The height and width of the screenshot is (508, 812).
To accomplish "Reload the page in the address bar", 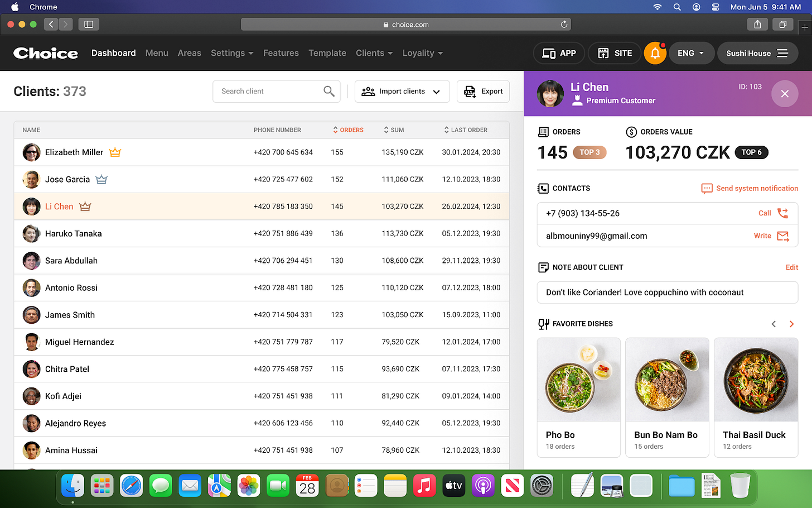I will pyautogui.click(x=564, y=25).
